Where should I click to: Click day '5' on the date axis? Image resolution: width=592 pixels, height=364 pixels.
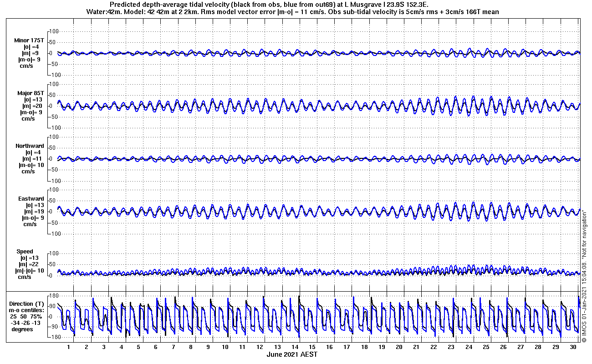(138, 347)
